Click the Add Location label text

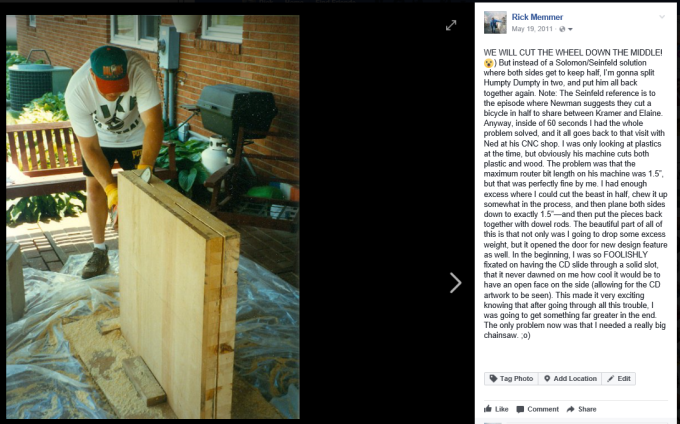coord(575,378)
